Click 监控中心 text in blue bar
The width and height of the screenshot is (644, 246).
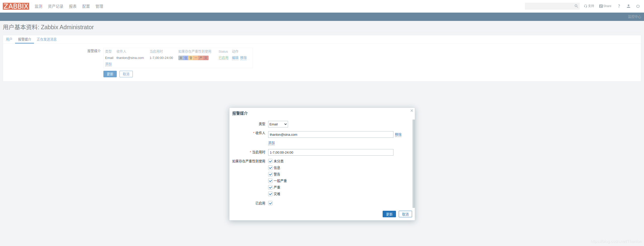coord(634,17)
